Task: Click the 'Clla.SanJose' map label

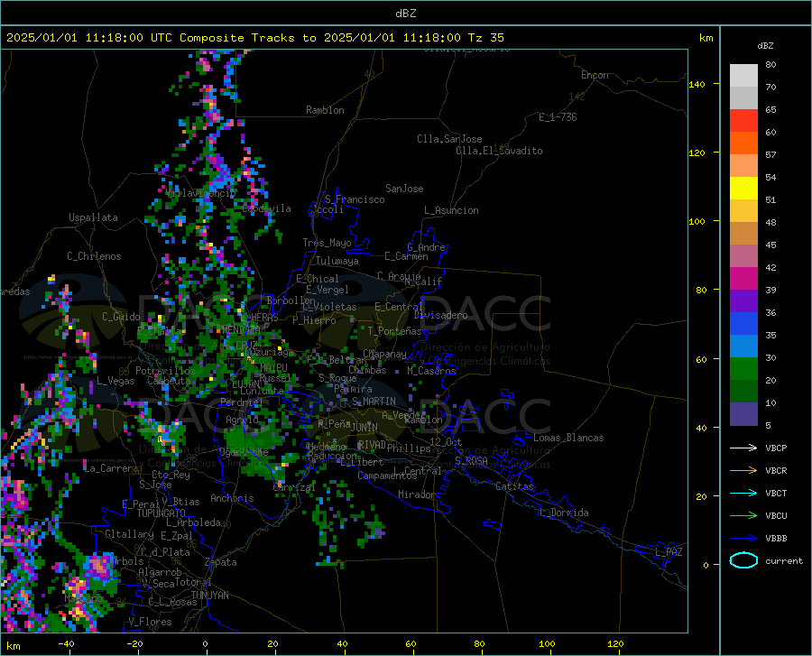Action: click(x=449, y=139)
